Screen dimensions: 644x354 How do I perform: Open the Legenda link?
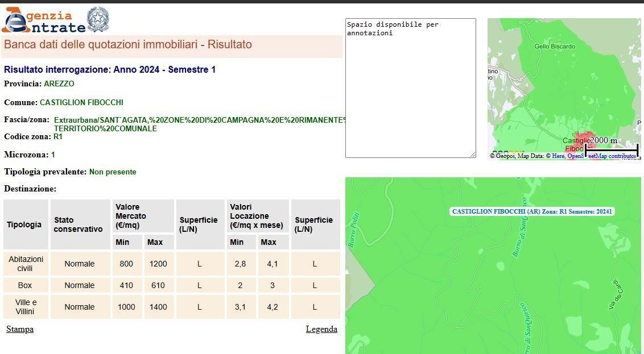pyautogui.click(x=321, y=329)
